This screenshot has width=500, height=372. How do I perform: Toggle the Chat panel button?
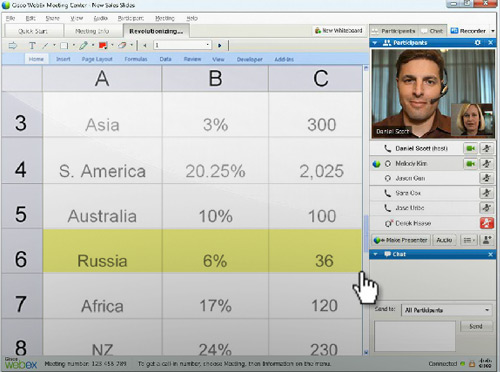pyautogui.click(x=432, y=31)
